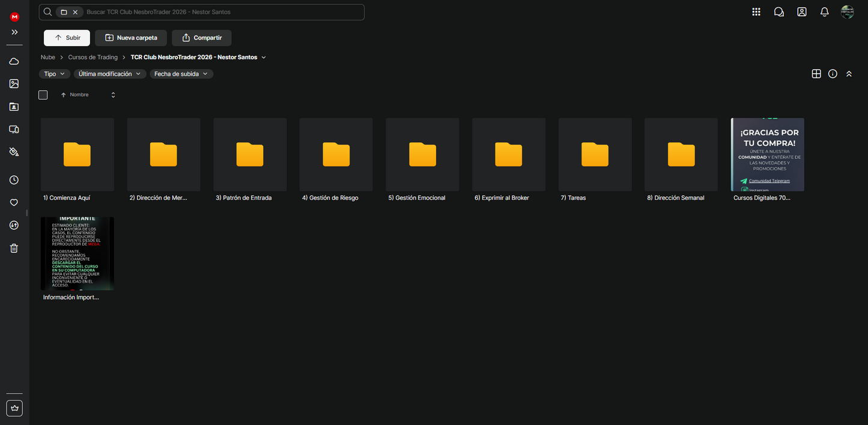Clear the folder filter in search bar

coord(75,12)
